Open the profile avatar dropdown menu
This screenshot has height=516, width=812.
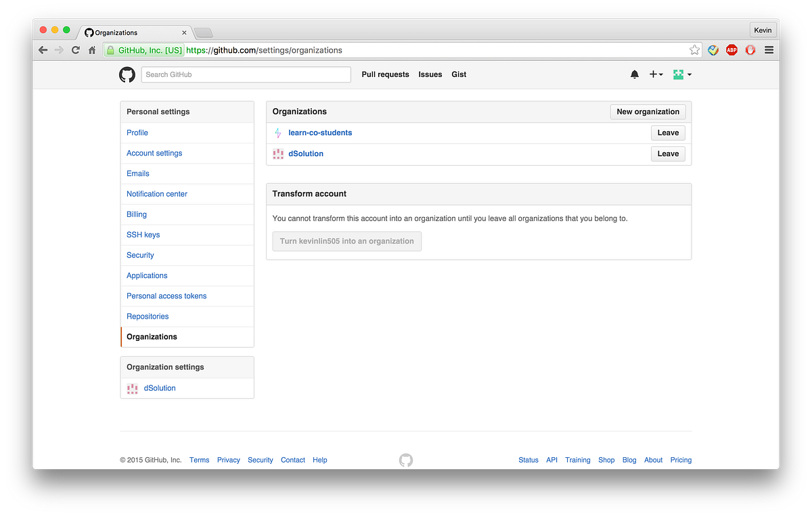pyautogui.click(x=681, y=74)
